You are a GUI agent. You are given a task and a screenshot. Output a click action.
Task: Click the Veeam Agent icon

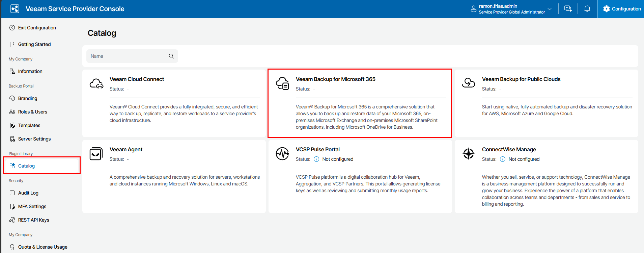tap(96, 154)
